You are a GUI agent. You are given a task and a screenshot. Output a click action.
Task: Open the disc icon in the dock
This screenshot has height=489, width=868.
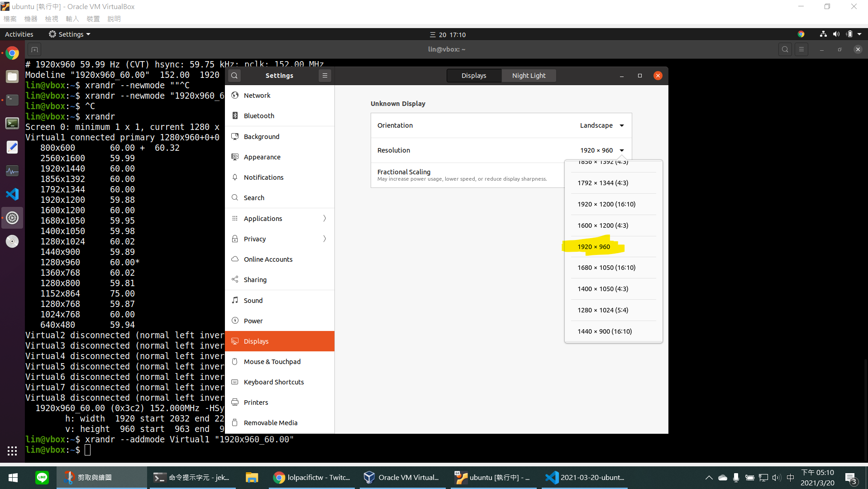12,241
